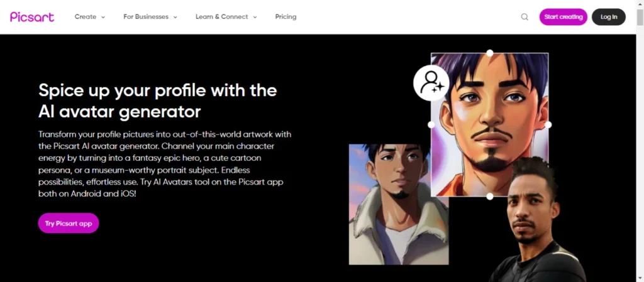The image size is (644, 282).
Task: Open the Create menu
Action: point(86,17)
